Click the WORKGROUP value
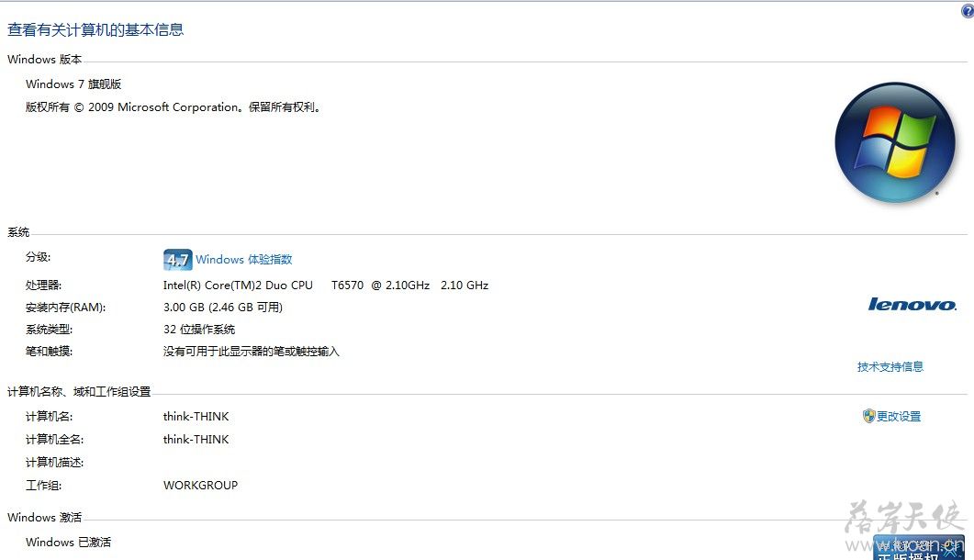The image size is (974, 560). (x=201, y=486)
